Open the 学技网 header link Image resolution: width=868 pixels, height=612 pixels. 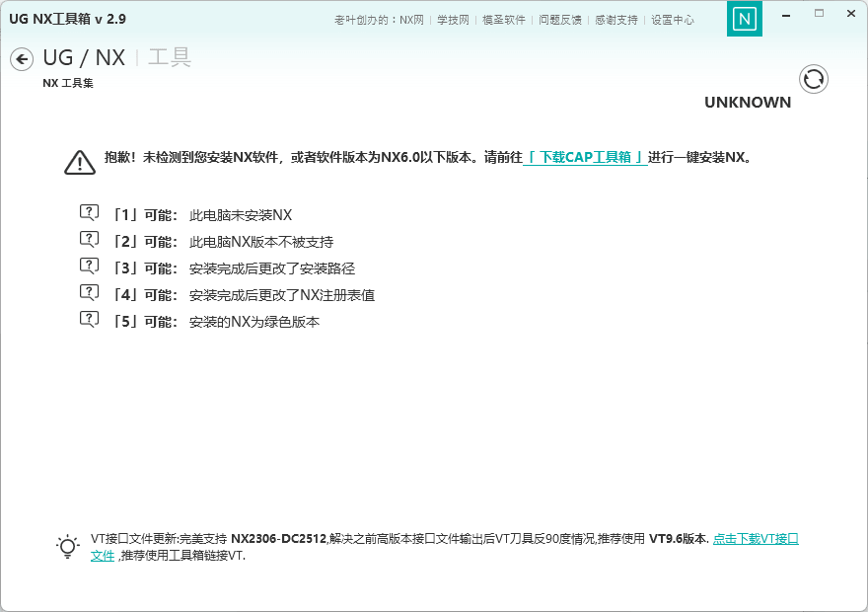click(x=453, y=20)
